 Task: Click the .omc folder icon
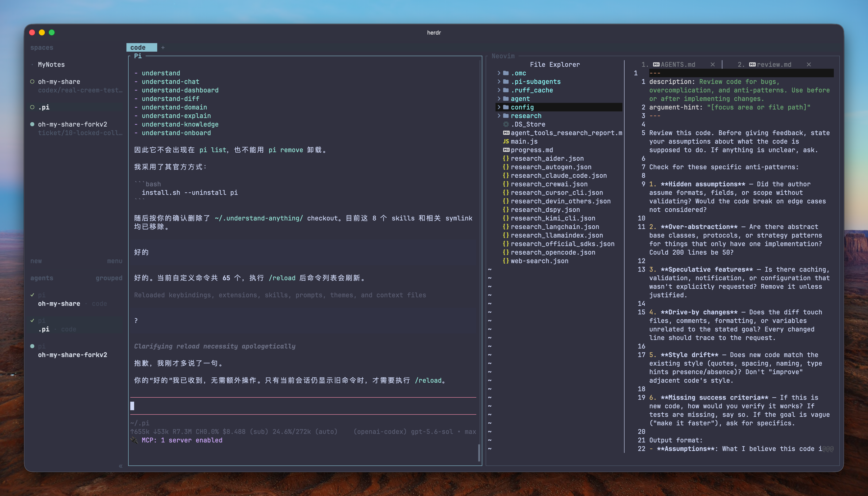click(x=506, y=73)
